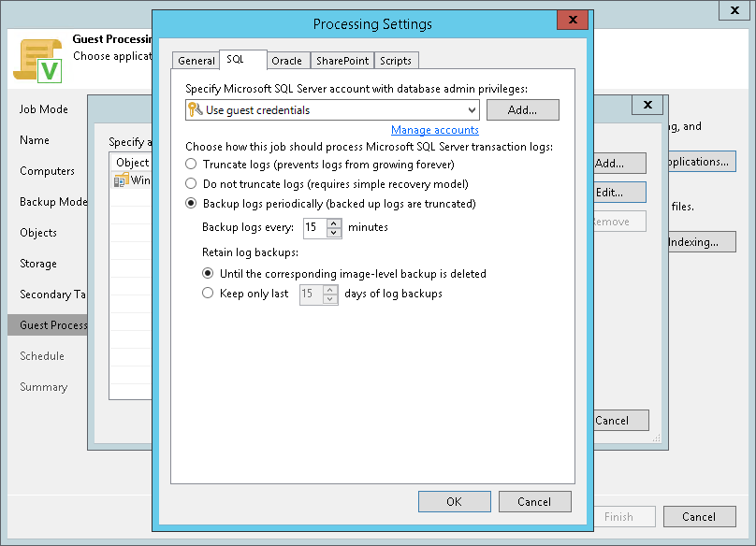Cancel the Processing Settings dialog
This screenshot has height=546, width=756.
534,502
